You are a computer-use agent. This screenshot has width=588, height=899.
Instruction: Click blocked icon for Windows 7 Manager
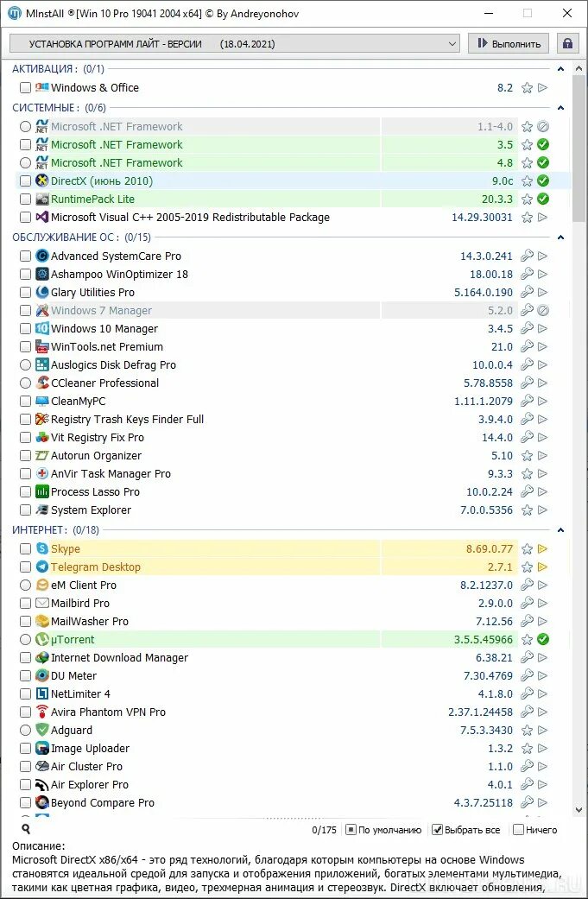543,310
